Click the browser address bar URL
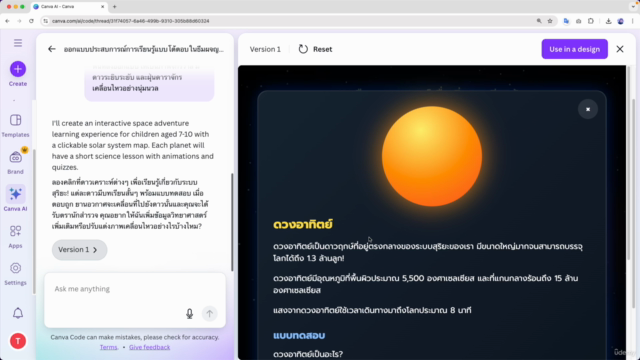 click(131, 21)
